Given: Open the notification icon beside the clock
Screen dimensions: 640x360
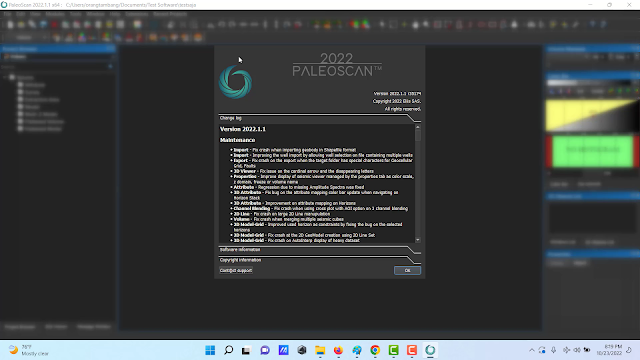Looking at the screenshot, I should [629, 350].
